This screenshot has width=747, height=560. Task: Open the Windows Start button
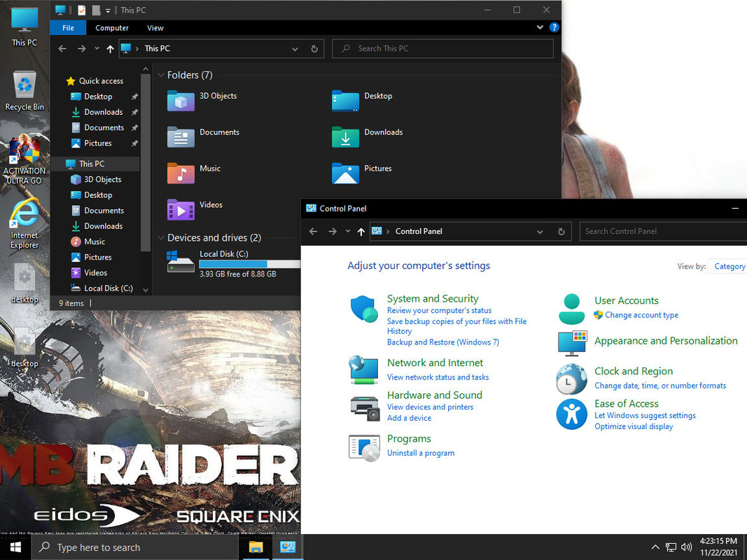[x=15, y=547]
